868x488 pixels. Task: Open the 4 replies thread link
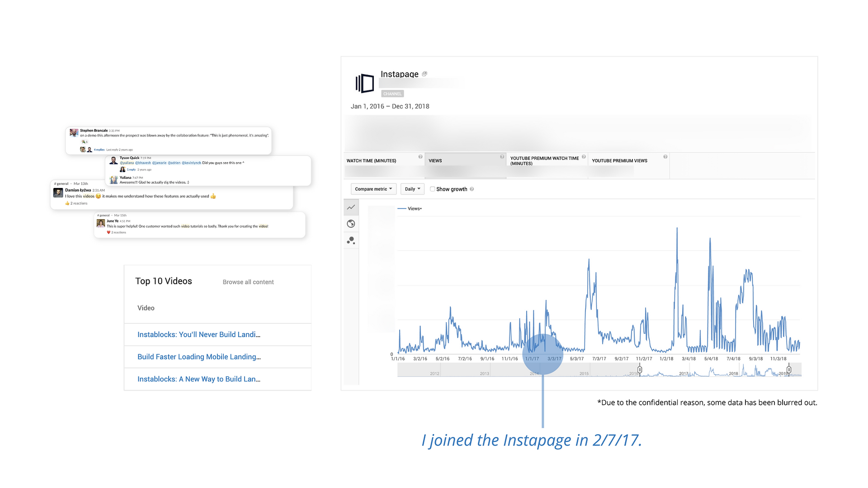tap(99, 150)
